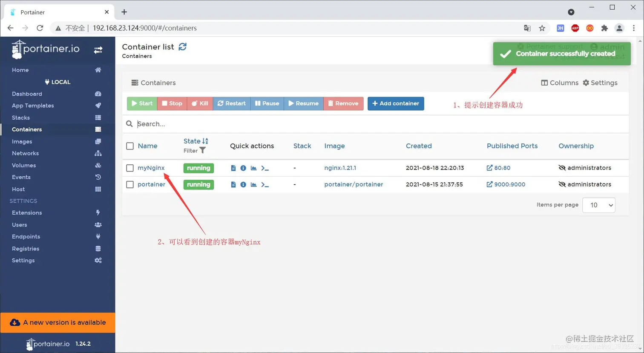Sort containers by State column
This screenshot has width=644, height=353.
196,141
